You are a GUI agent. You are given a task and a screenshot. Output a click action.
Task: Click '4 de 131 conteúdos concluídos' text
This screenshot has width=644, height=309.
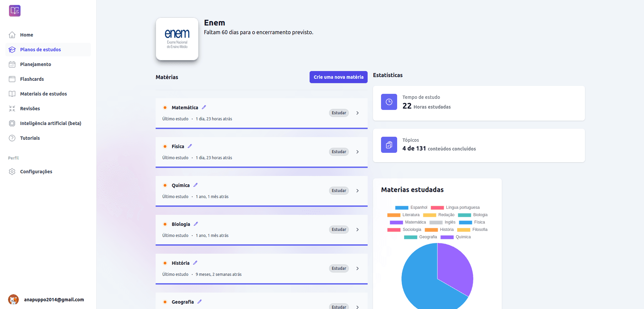point(439,148)
